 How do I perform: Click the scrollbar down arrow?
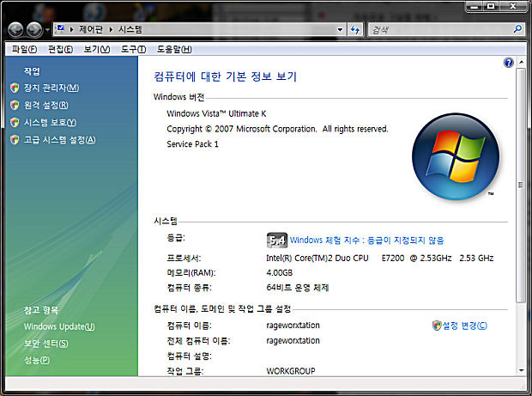click(521, 370)
